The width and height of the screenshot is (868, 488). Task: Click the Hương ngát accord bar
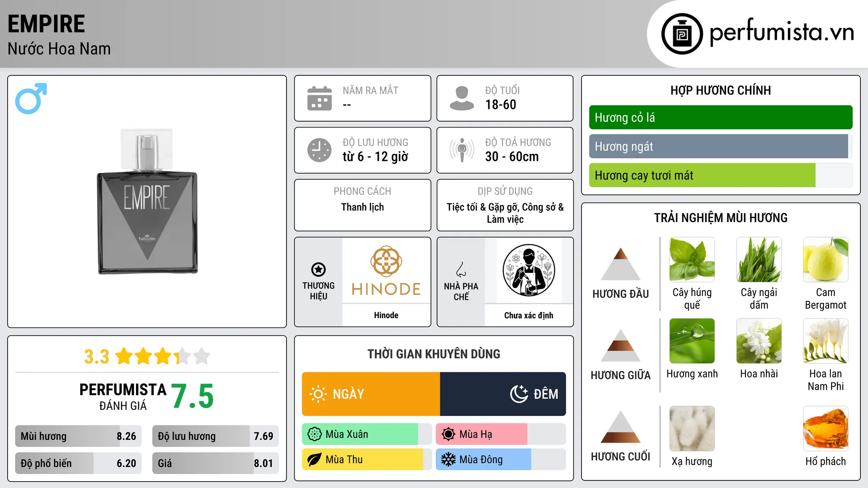[721, 146]
